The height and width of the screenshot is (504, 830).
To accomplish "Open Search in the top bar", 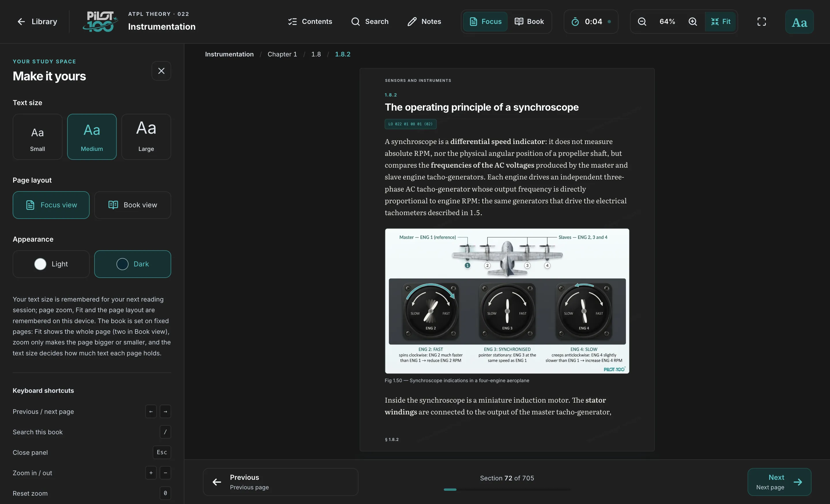I will pos(370,22).
